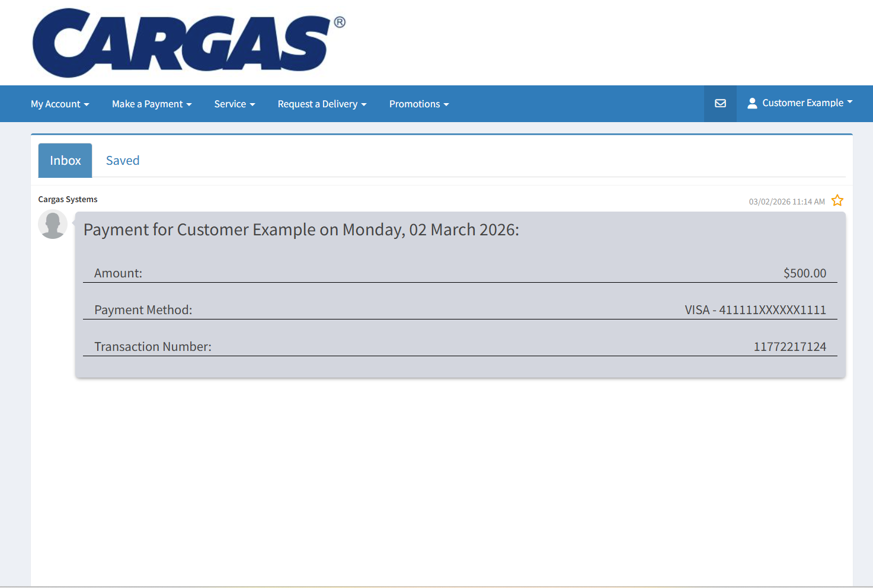Switch to the Inbox tab
This screenshot has width=873, height=588.
65,161
